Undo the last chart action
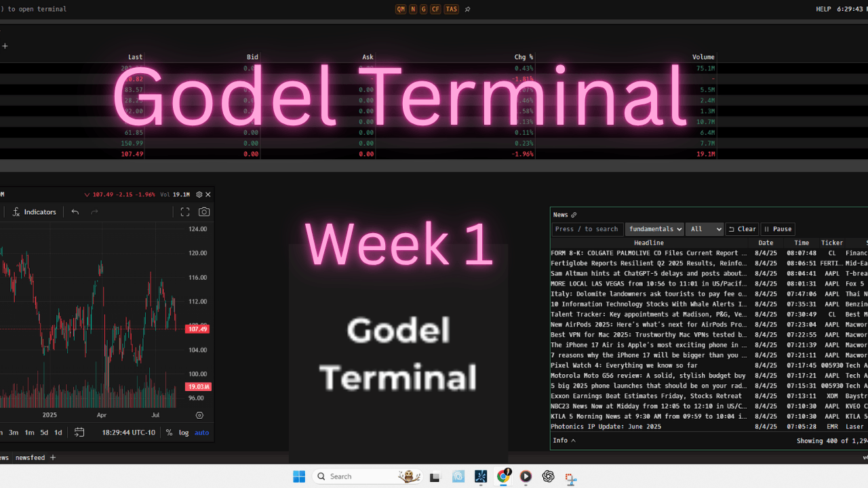 pyautogui.click(x=75, y=212)
